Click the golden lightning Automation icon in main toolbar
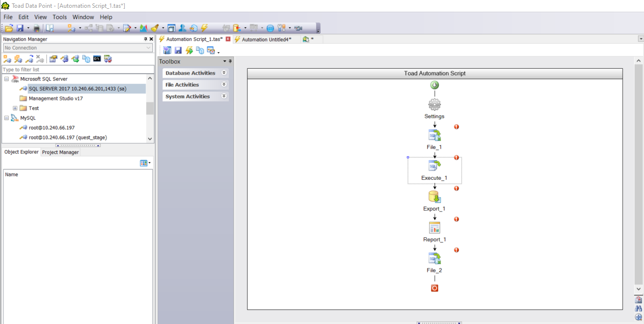This screenshot has width=644, height=324. coord(205,28)
